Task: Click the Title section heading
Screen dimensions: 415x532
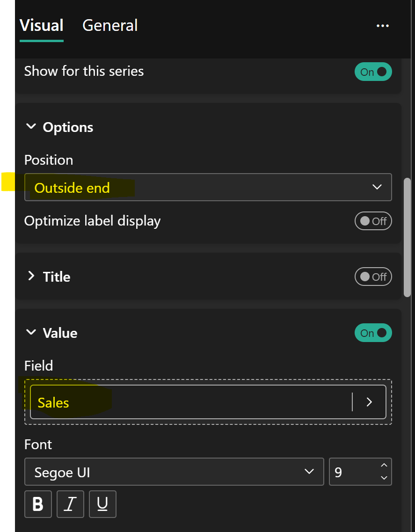Action: pos(56,277)
